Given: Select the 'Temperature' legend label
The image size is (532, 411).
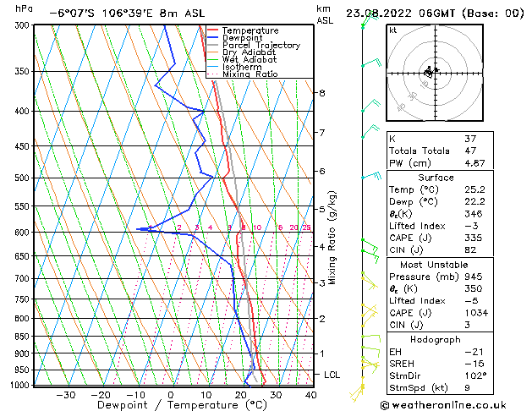Looking at the screenshot, I should (250, 30).
